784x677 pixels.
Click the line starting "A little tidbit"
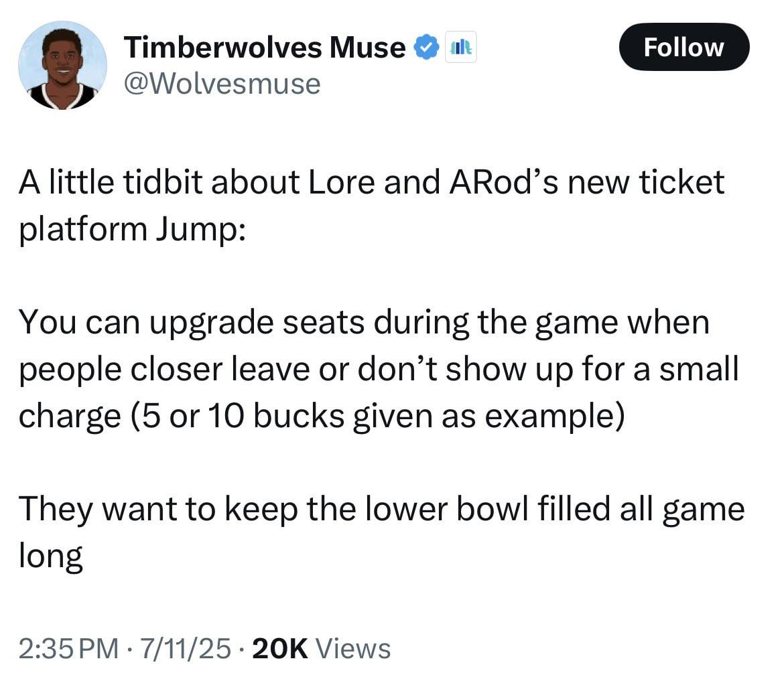(x=371, y=181)
